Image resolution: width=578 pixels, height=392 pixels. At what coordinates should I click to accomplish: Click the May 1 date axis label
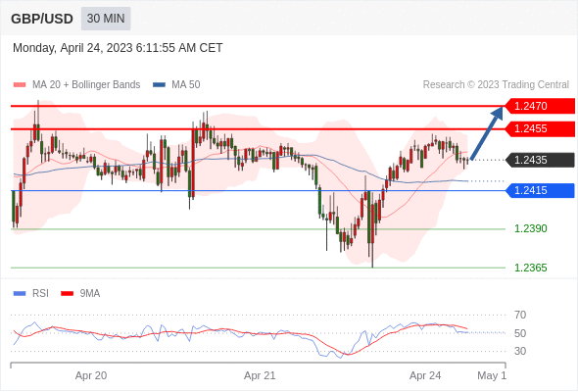pos(492,375)
